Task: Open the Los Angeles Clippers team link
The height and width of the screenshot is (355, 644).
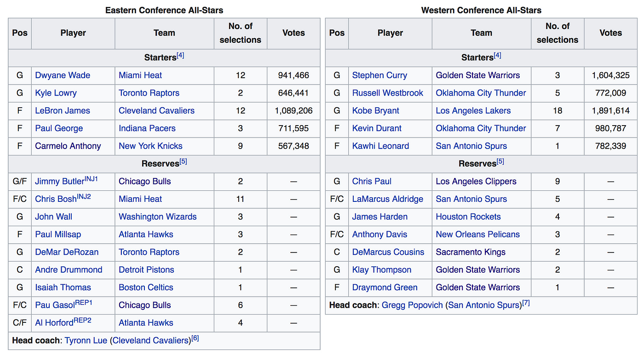Action: [476, 182]
